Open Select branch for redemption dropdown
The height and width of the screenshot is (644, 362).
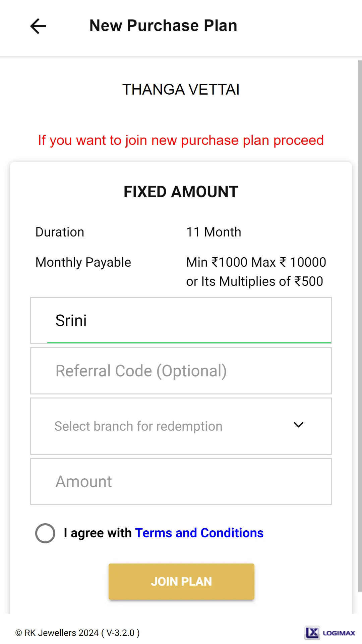coord(181,426)
